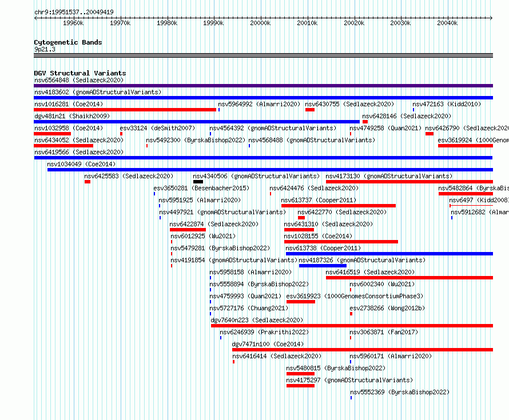Click the nsv6564848 (Sedlazeck2020) variant label
Image resolution: width=509 pixels, height=420 pixels.
(79, 80)
